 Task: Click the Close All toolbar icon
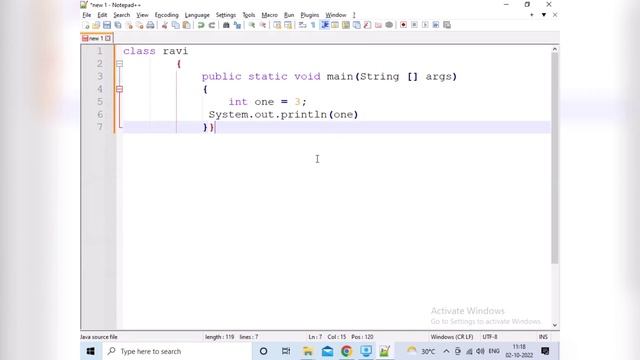pos(140,25)
